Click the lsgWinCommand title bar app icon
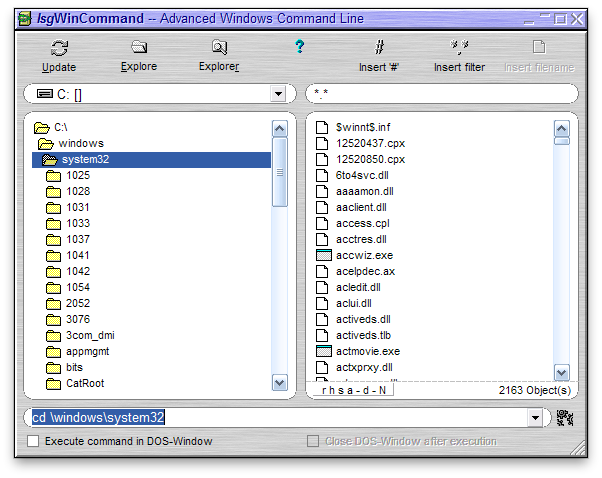The height and width of the screenshot is (478, 602). tap(25, 19)
